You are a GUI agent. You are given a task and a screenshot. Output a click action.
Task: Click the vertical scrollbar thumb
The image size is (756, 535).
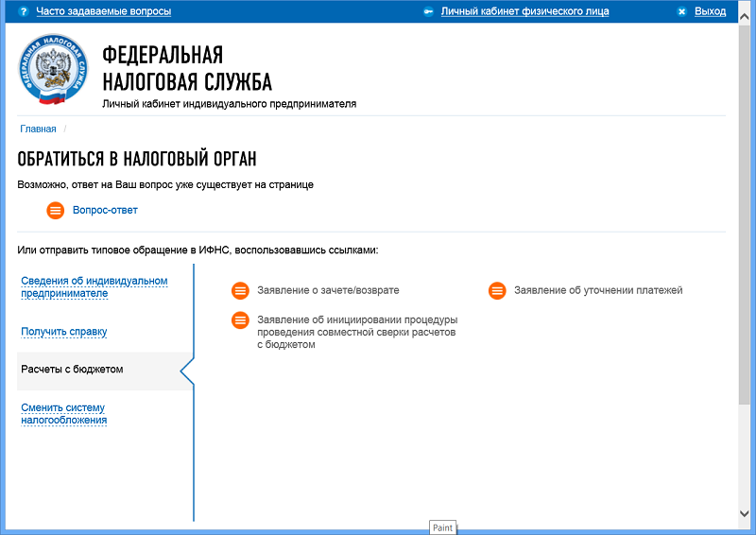745,215
